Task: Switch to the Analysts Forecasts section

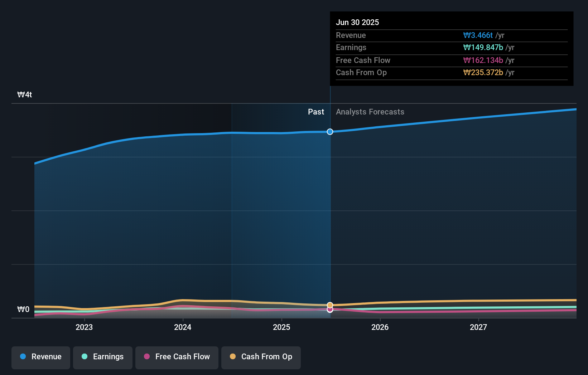Action: (370, 112)
